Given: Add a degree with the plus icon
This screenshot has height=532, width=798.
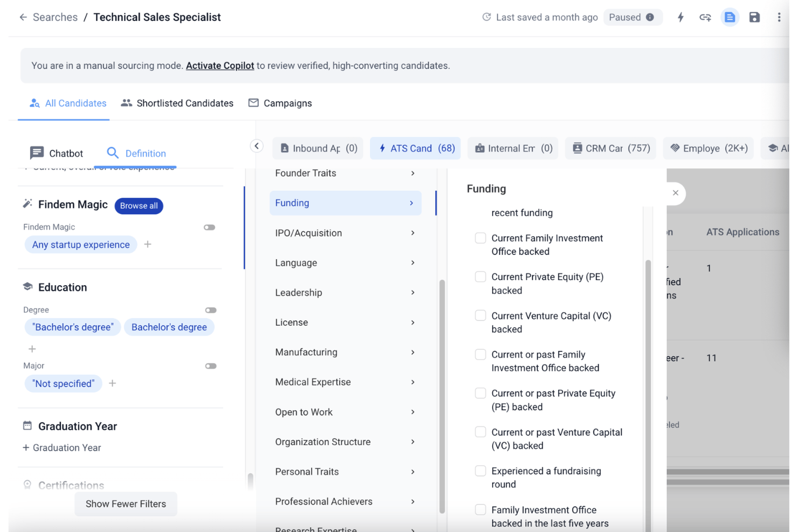Looking at the screenshot, I should tap(32, 349).
